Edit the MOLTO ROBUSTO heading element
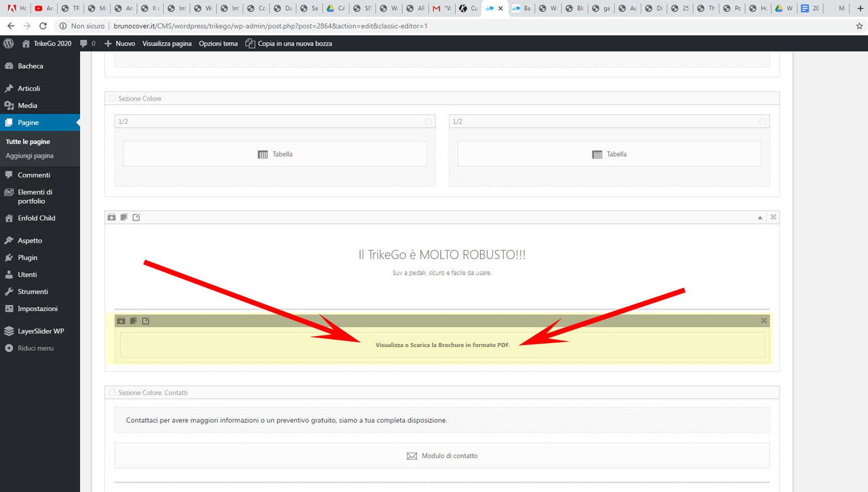Viewport: 868px width, 492px height. click(x=136, y=217)
